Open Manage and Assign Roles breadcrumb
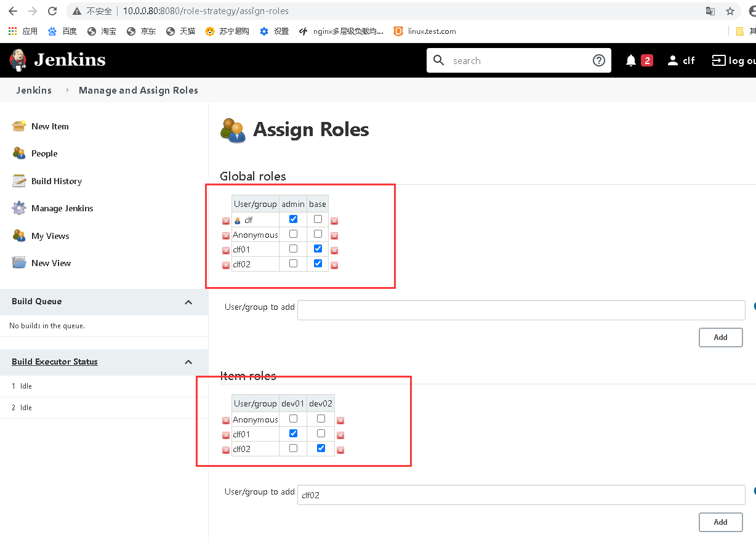The width and height of the screenshot is (756, 542). tap(139, 91)
